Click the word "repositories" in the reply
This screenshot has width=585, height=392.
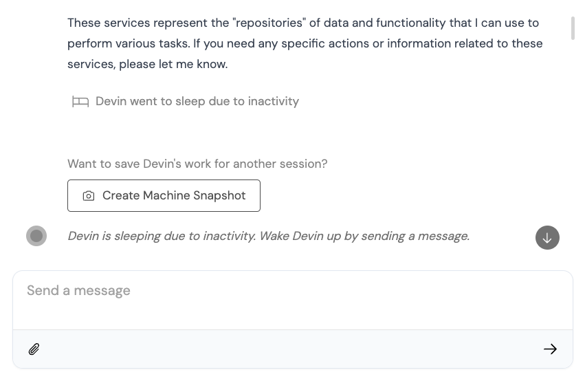pos(269,23)
